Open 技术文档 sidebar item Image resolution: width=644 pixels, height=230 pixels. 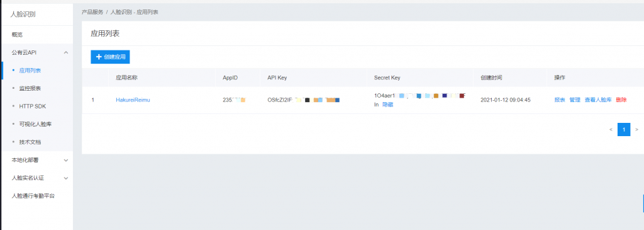click(x=30, y=142)
